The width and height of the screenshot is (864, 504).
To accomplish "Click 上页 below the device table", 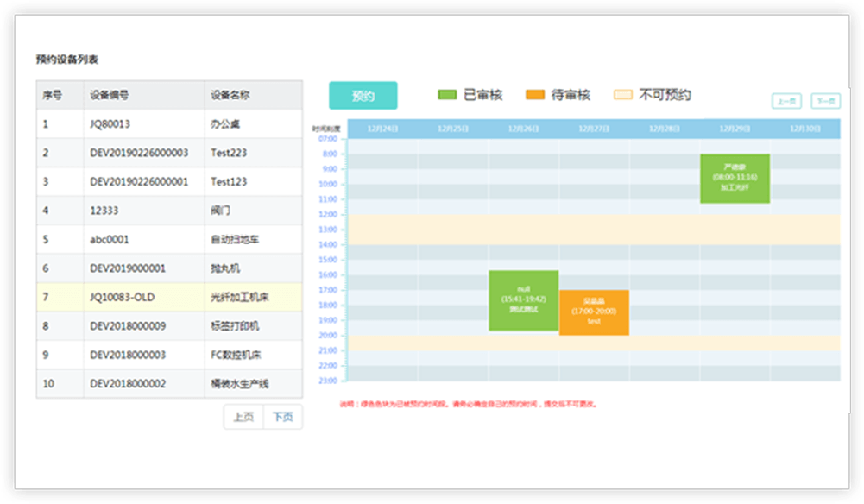I will [243, 417].
